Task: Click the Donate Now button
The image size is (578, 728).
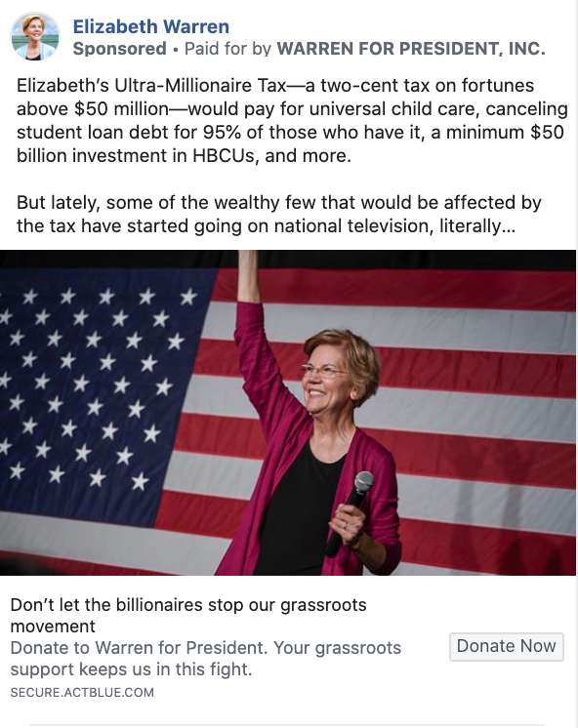Action: tap(507, 646)
